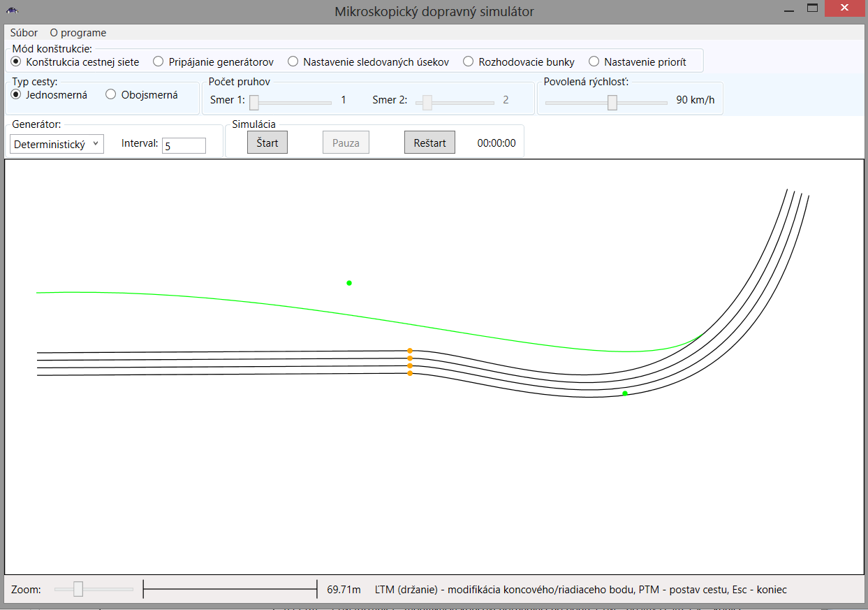Click the Zoom slider handle
Image resolution: width=868 pixels, height=610 pixels.
[78, 589]
